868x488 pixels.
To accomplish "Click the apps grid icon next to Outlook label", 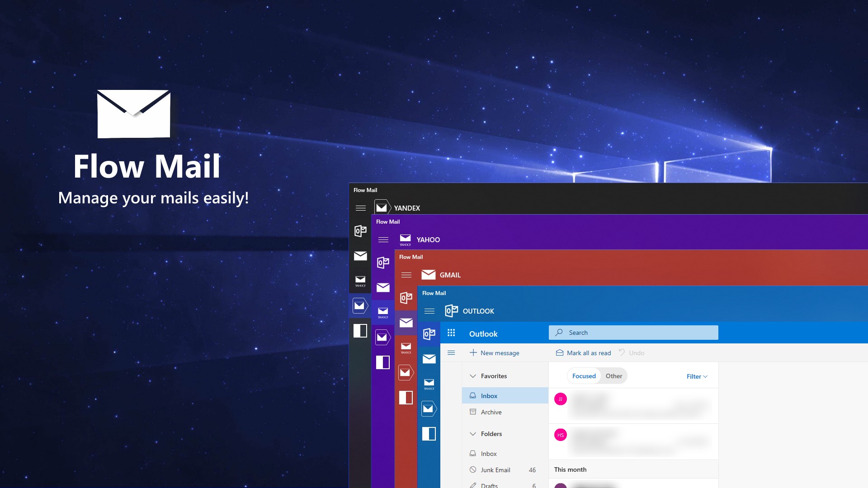I will [451, 333].
